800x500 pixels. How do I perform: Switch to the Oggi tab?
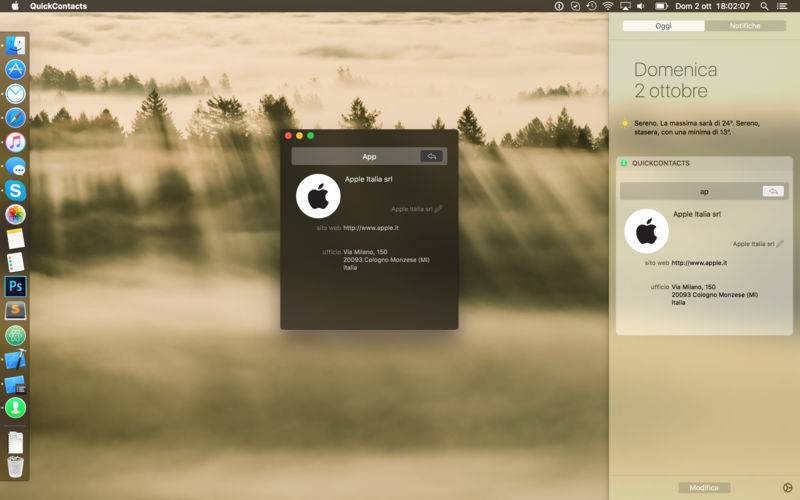coord(663,26)
